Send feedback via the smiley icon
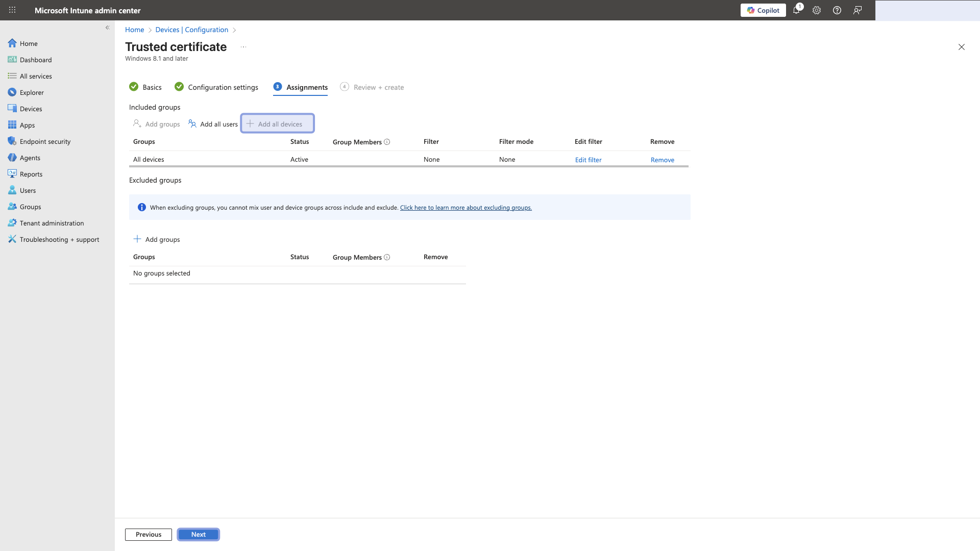980x551 pixels. click(x=857, y=10)
